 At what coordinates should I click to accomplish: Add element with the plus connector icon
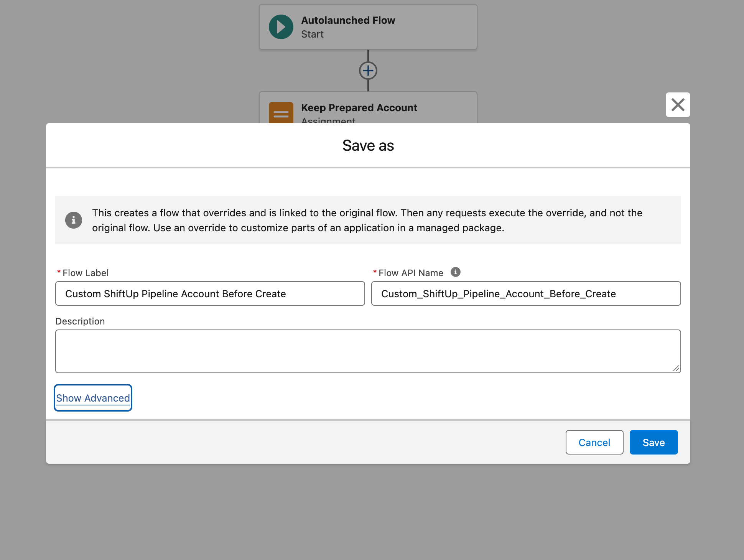click(x=368, y=71)
